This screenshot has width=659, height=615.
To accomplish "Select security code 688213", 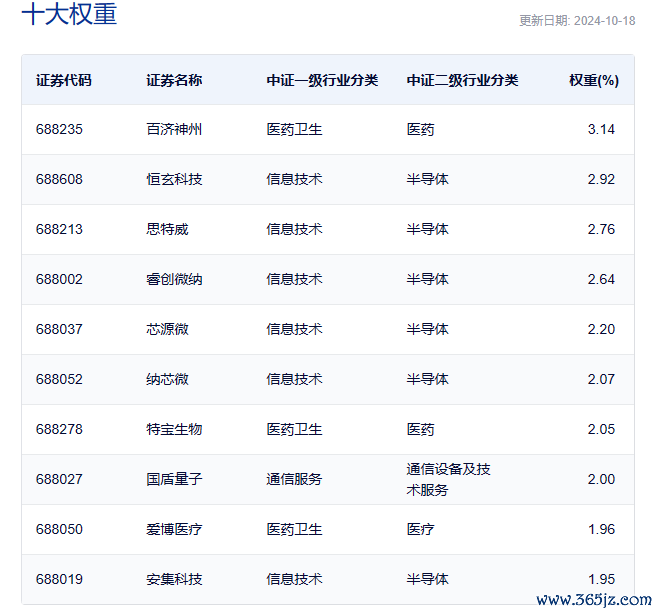I will pos(59,229).
